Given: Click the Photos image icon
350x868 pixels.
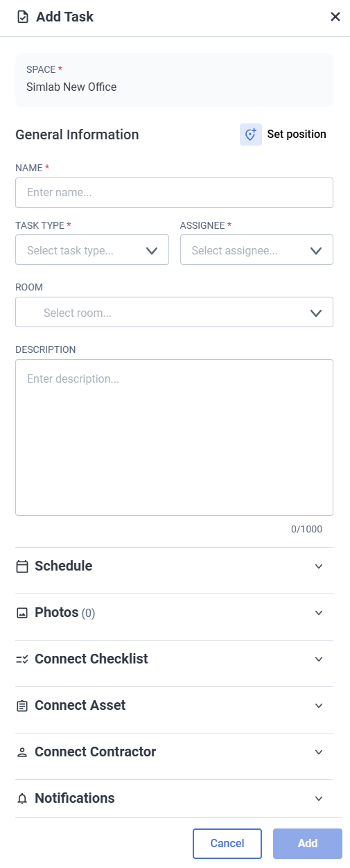Looking at the screenshot, I should [x=22, y=613].
